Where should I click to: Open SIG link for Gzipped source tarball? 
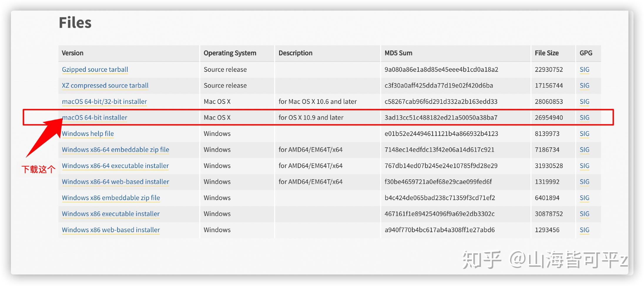pyautogui.click(x=584, y=69)
